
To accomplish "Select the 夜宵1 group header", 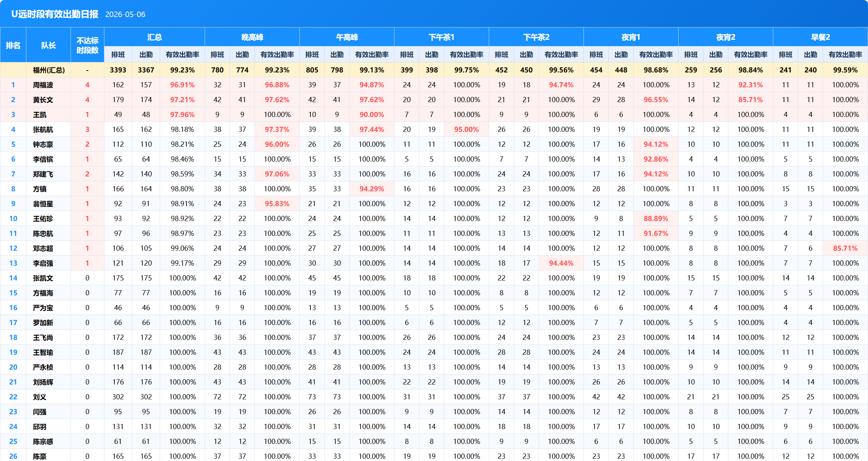I will coord(631,37).
